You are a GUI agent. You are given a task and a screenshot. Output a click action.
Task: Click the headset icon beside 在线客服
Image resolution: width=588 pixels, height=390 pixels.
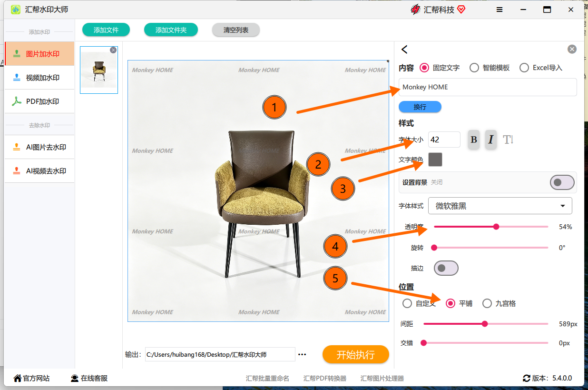click(75, 378)
